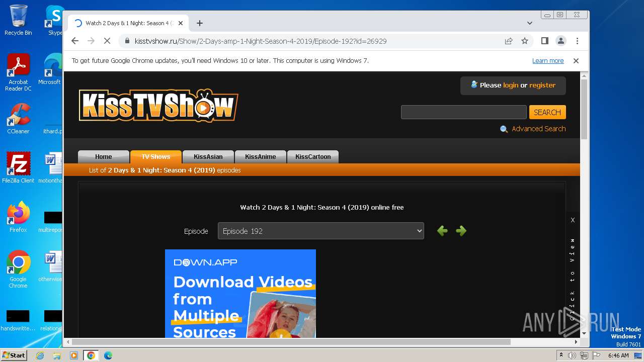Click the KissTVShow logo
This screenshot has height=362, width=644.
coord(158,106)
